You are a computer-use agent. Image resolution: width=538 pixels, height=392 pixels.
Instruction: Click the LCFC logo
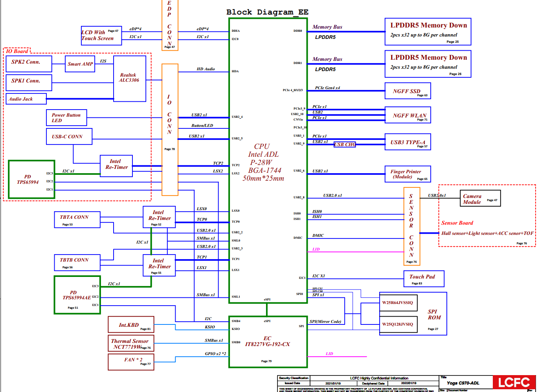514,382
